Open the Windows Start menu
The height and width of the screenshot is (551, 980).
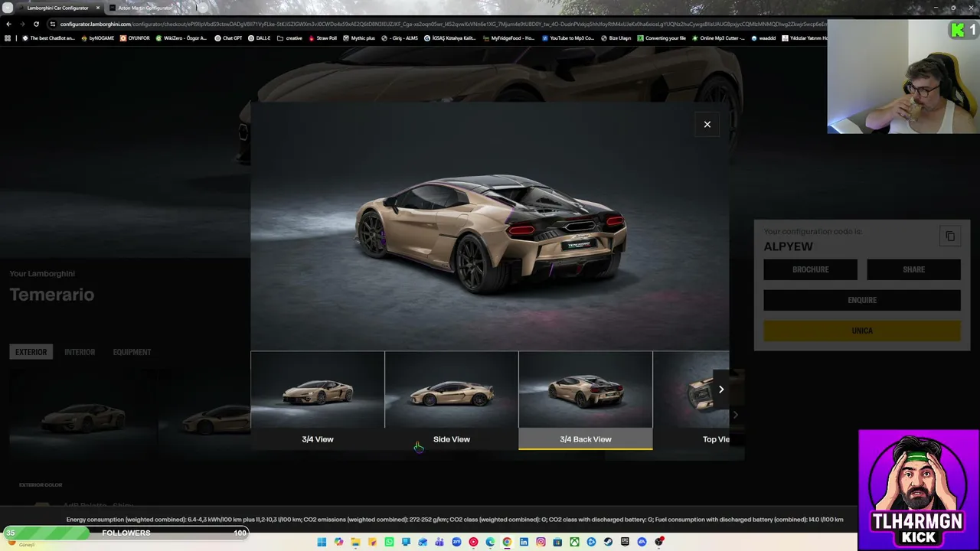[x=322, y=542]
